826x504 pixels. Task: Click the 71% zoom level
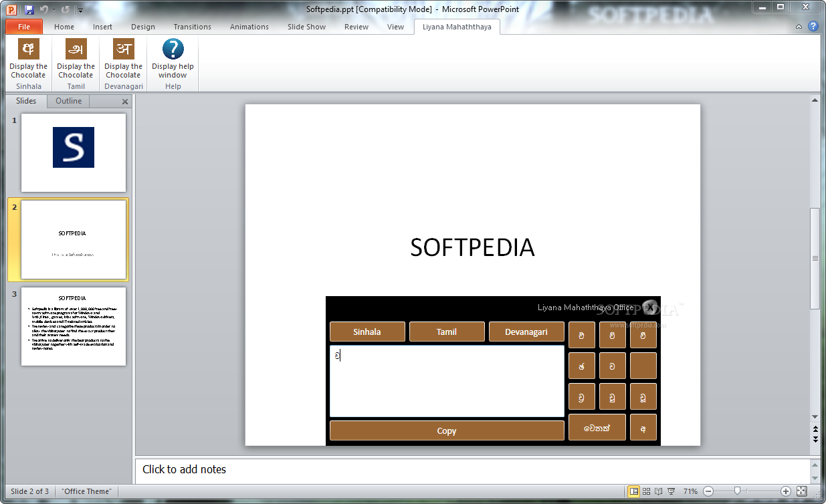(691, 491)
